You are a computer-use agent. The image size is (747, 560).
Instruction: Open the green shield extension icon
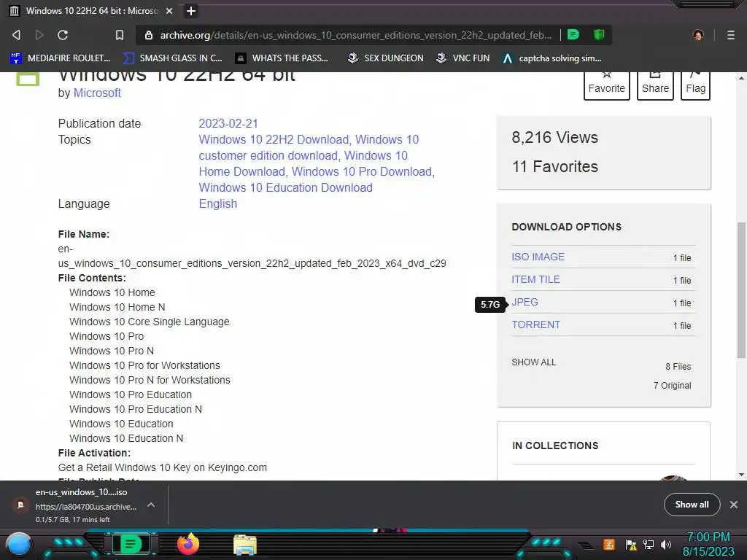599,35
